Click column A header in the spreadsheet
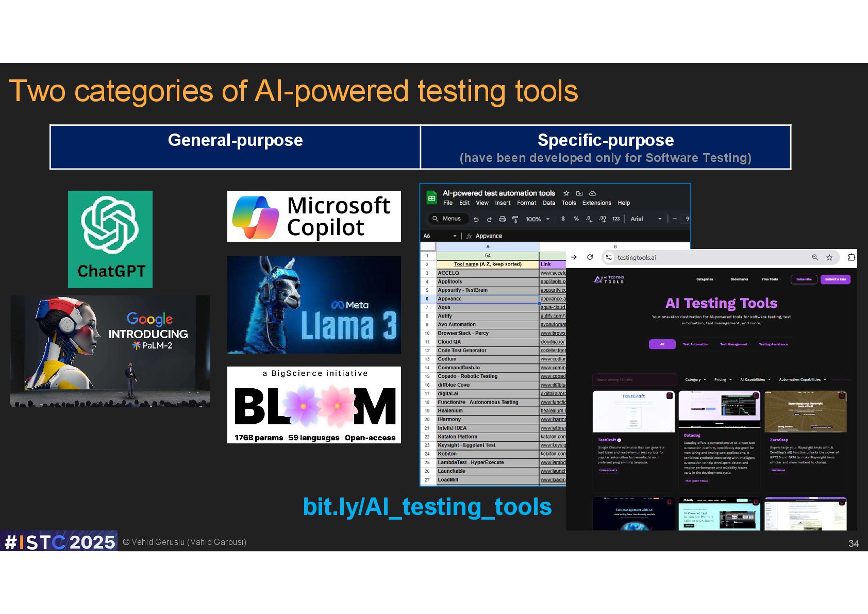868x614 pixels. click(x=488, y=247)
